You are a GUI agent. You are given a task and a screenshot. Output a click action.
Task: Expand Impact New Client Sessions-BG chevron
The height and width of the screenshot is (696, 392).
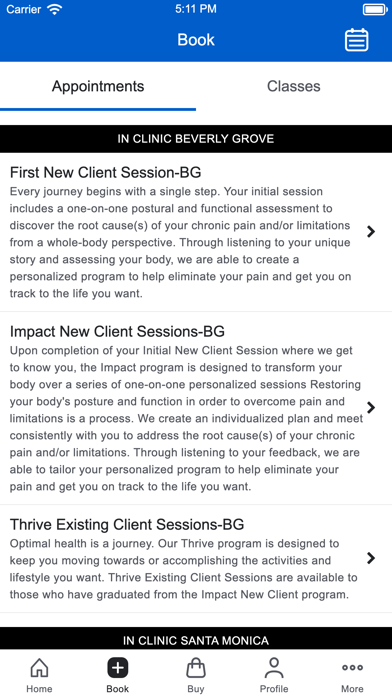pyautogui.click(x=371, y=407)
